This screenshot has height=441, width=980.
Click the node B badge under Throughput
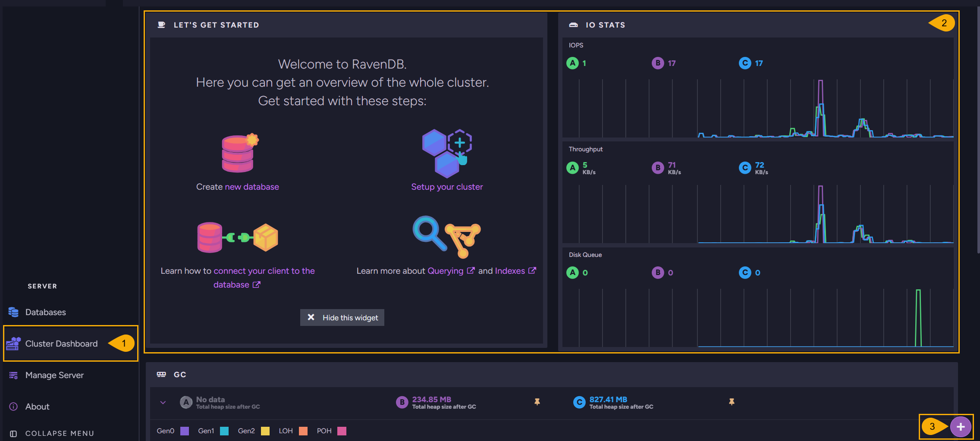tap(658, 168)
